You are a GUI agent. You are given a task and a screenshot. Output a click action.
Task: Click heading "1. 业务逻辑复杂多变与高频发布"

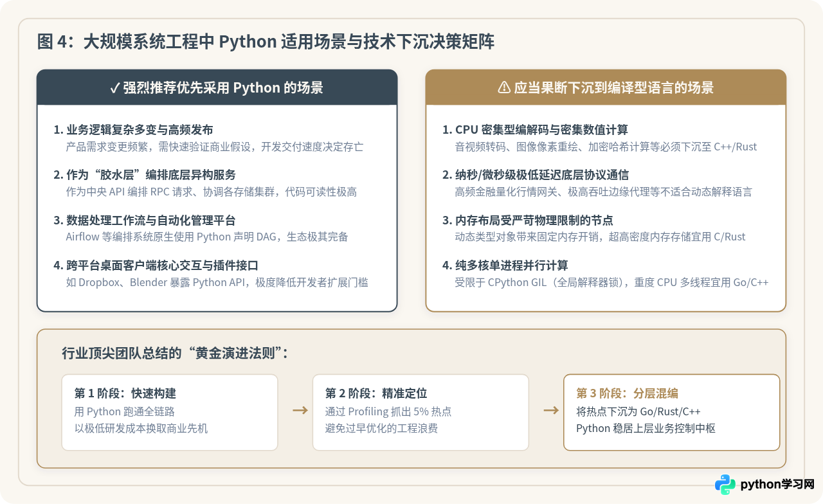[x=133, y=130]
